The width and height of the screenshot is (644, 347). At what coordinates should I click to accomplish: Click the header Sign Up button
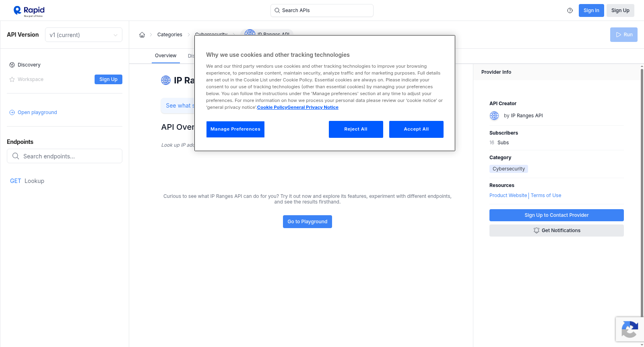point(620,10)
